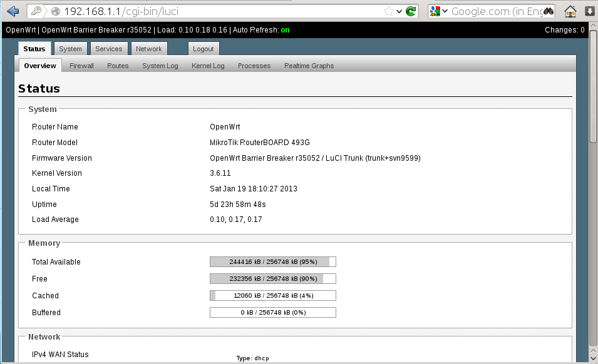
Task: Open the Kernel Log subtab
Action: coord(208,66)
